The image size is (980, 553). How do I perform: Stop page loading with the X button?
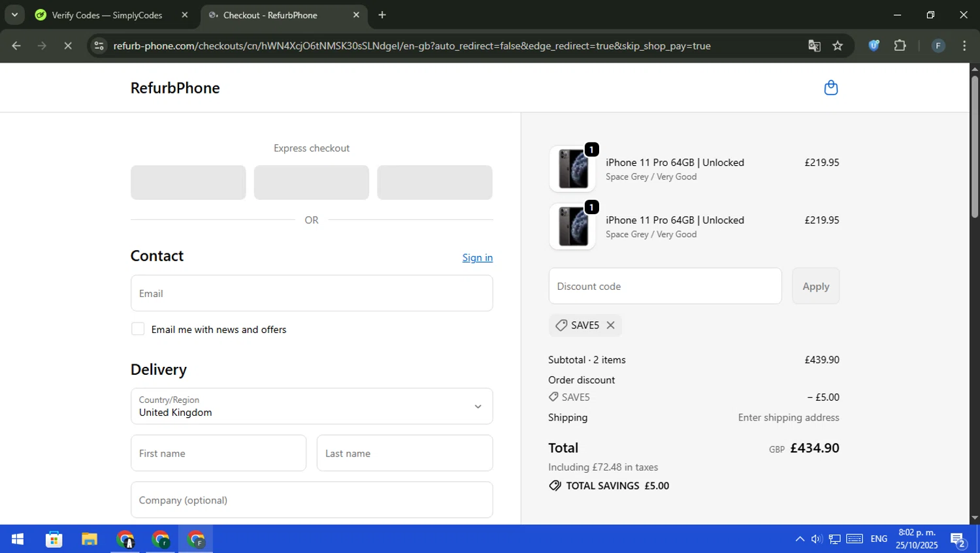pyautogui.click(x=67, y=46)
